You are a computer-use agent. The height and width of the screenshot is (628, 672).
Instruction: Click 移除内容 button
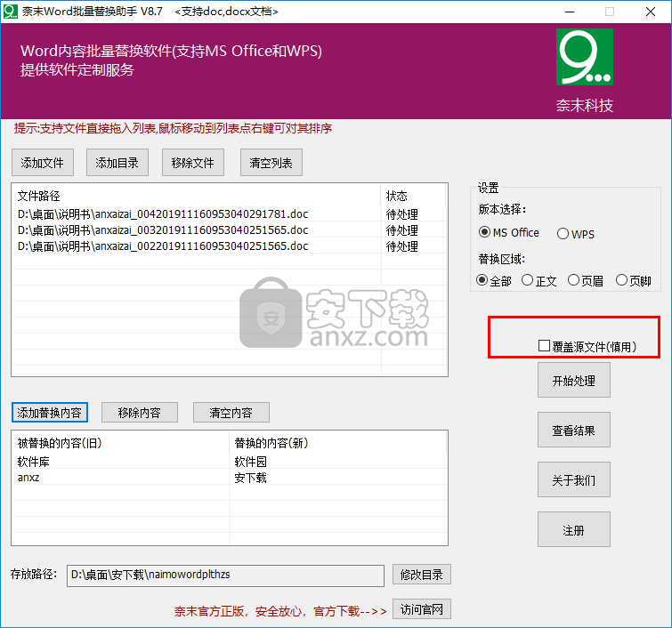coord(140,413)
